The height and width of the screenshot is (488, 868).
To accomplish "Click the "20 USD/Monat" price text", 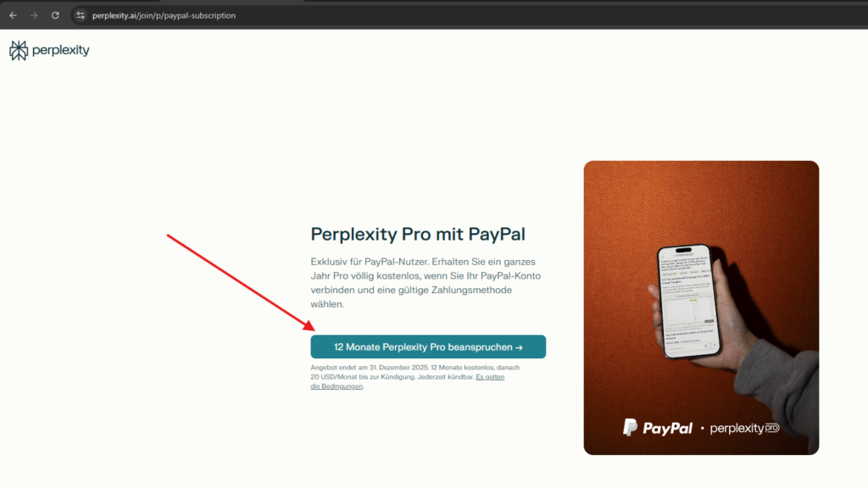I will coord(334,377).
